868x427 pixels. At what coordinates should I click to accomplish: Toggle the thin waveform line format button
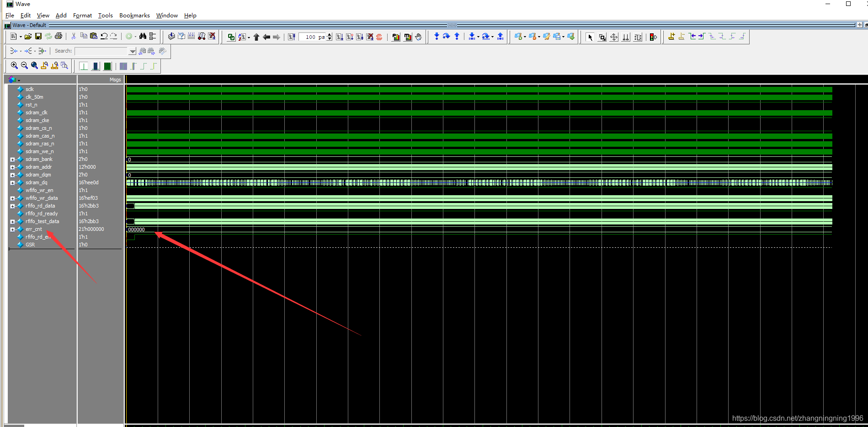84,66
